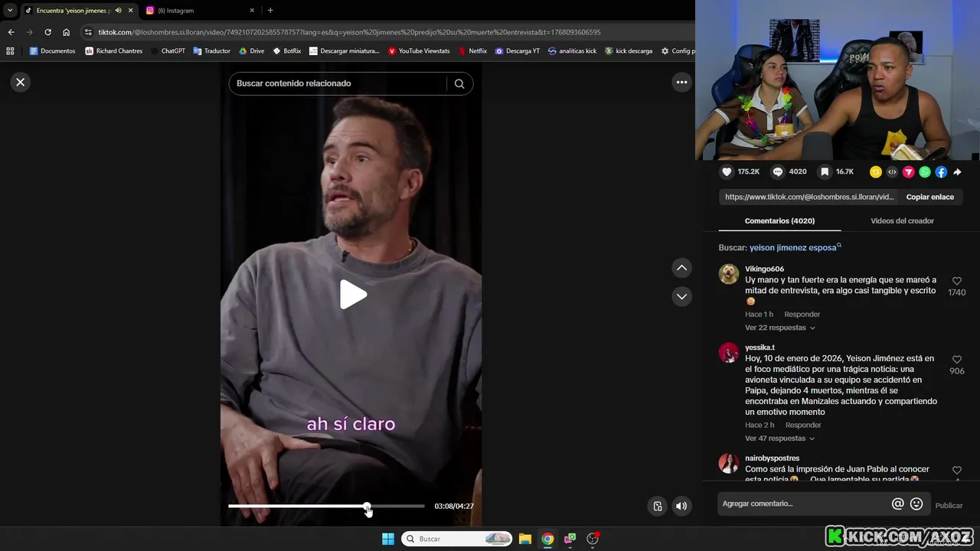The width and height of the screenshot is (980, 551).
Task: Focus the Agregar comentario field
Action: click(x=802, y=504)
